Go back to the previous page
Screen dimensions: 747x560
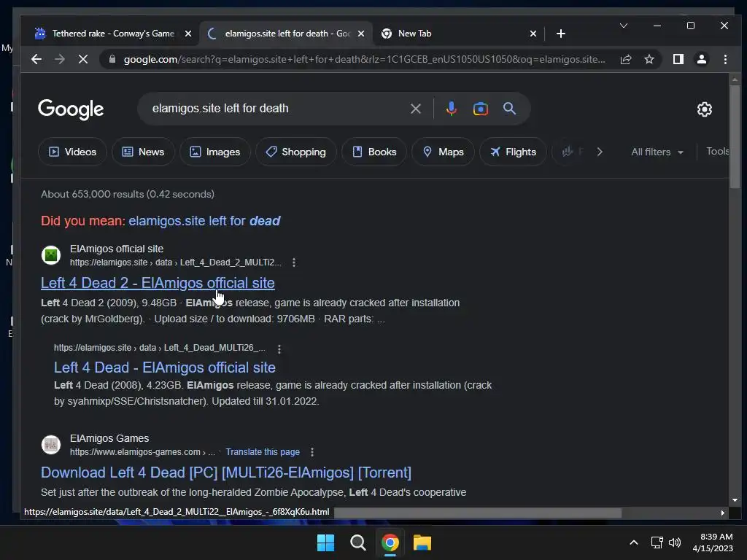coord(36,59)
